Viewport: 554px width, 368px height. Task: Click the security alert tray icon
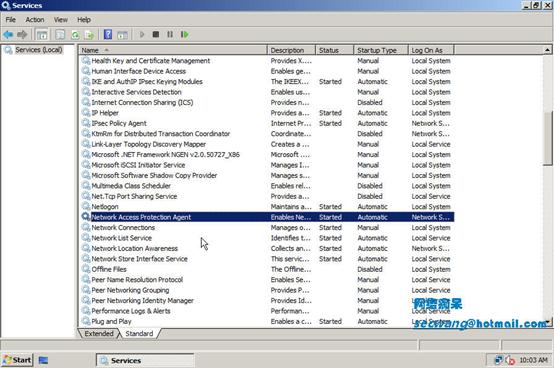[x=510, y=360]
